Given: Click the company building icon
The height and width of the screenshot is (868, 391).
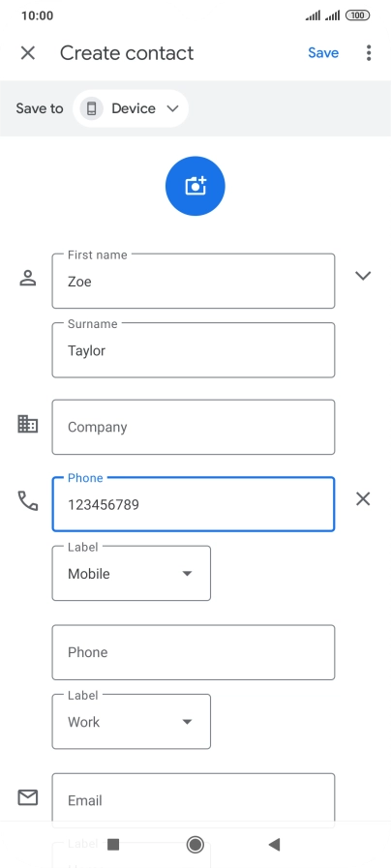Looking at the screenshot, I should tap(28, 424).
